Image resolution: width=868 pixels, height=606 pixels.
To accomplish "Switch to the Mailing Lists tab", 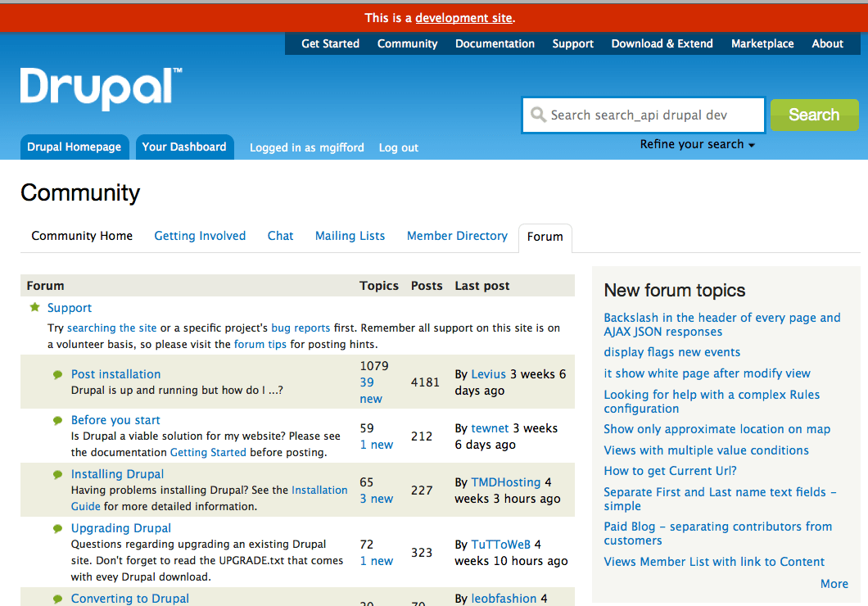I will coord(350,236).
